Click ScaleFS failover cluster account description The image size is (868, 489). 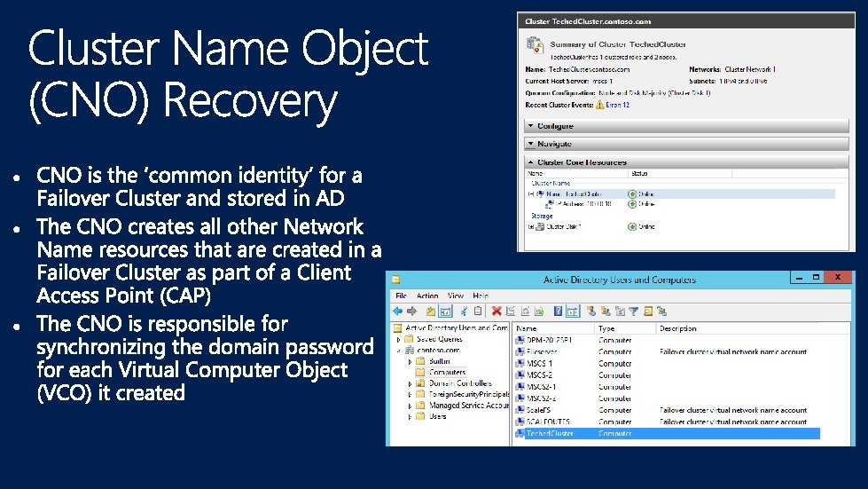(733, 410)
